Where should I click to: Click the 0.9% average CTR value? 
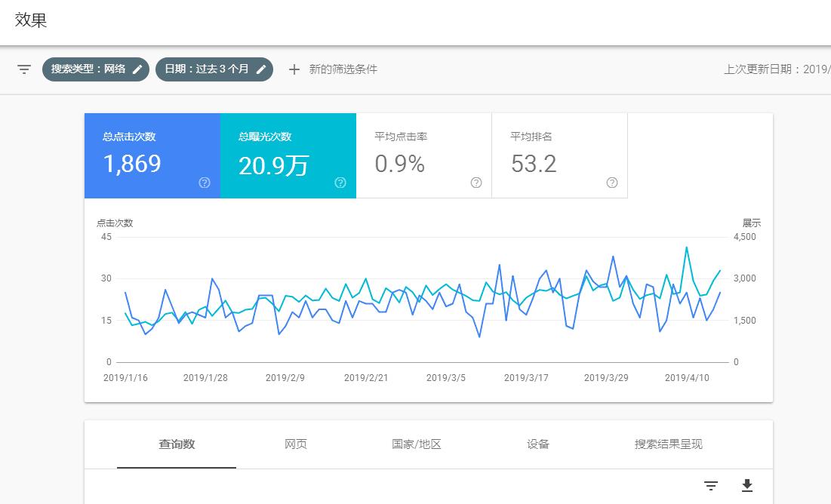point(399,164)
